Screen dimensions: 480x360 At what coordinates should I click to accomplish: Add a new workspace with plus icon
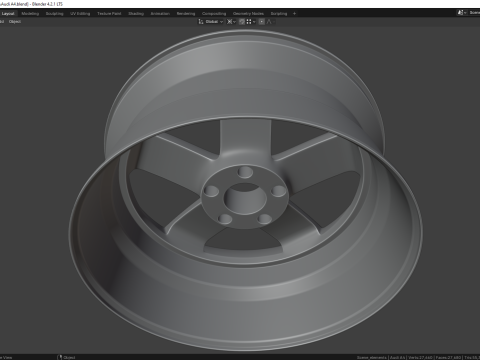[294, 14]
